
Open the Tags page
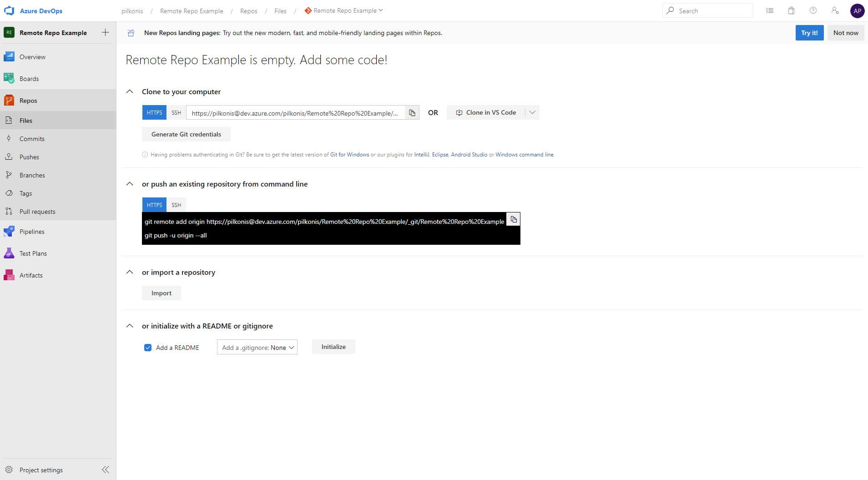pos(58,193)
